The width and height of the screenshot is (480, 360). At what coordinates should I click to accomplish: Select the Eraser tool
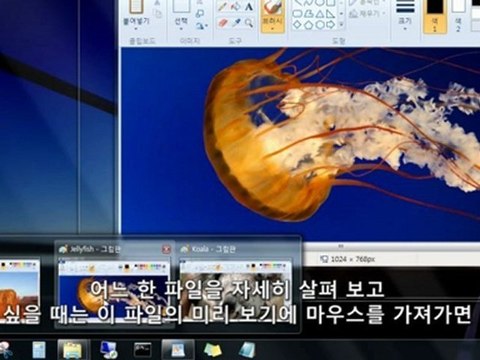click(x=223, y=23)
